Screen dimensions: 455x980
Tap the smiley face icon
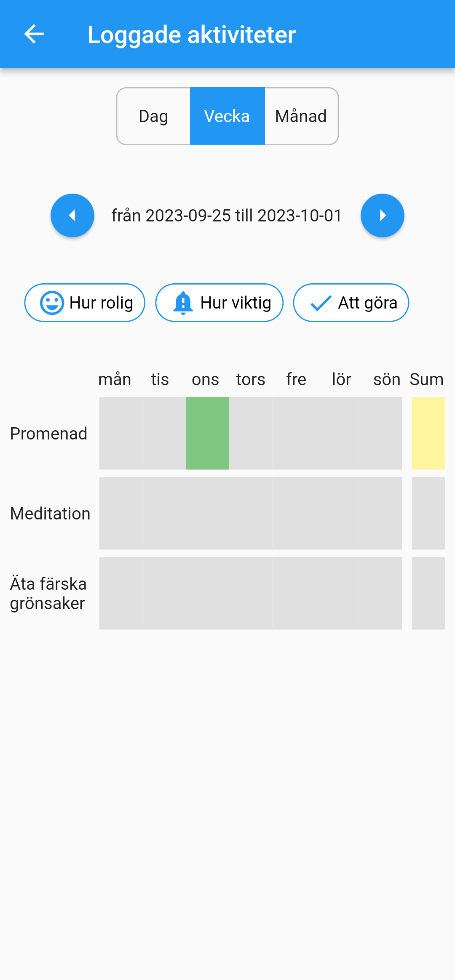[x=52, y=303]
